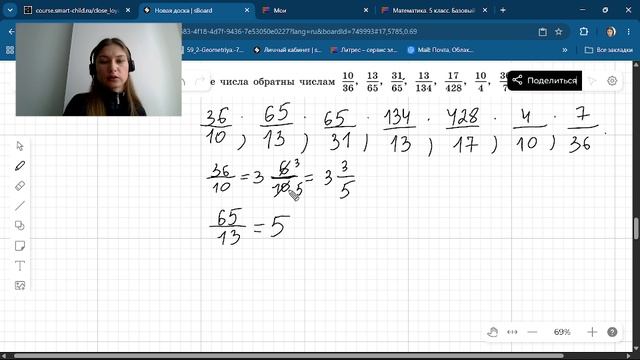This screenshot has height=360, width=640.
Task: Zoom in with the plus button
Action: click(x=592, y=332)
